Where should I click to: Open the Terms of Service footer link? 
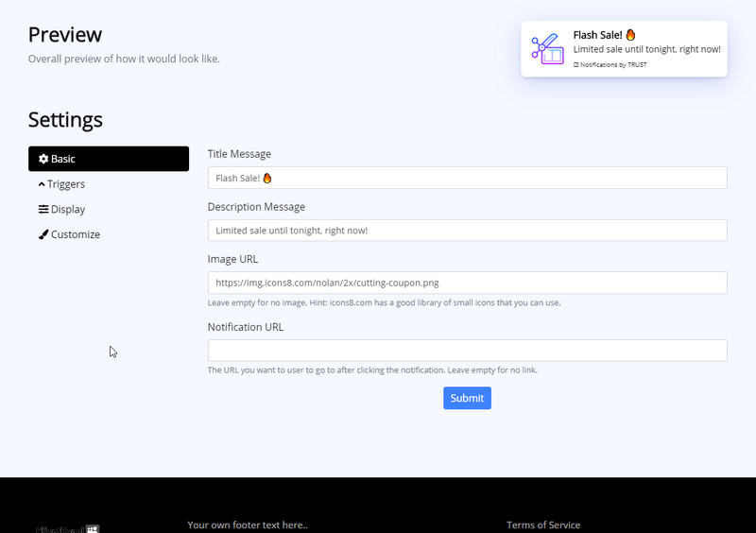[543, 525]
